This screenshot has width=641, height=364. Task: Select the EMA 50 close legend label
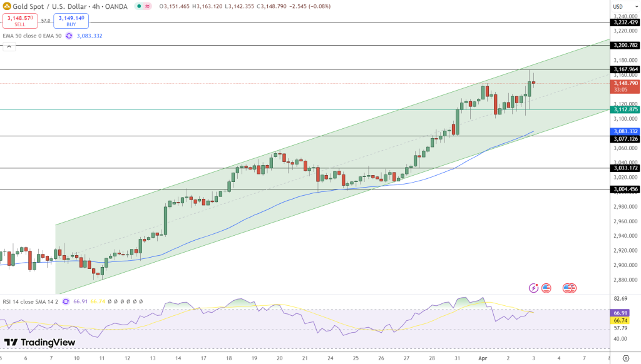(x=32, y=36)
